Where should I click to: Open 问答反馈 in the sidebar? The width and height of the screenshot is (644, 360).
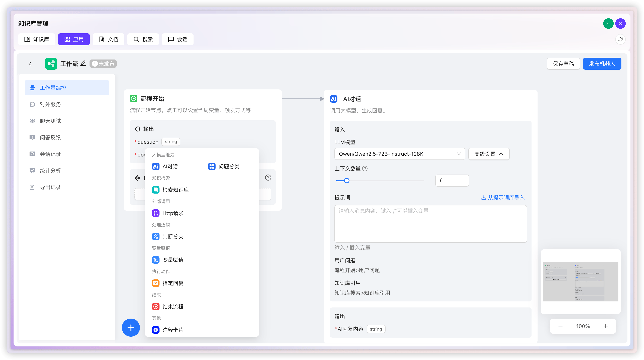(67, 137)
